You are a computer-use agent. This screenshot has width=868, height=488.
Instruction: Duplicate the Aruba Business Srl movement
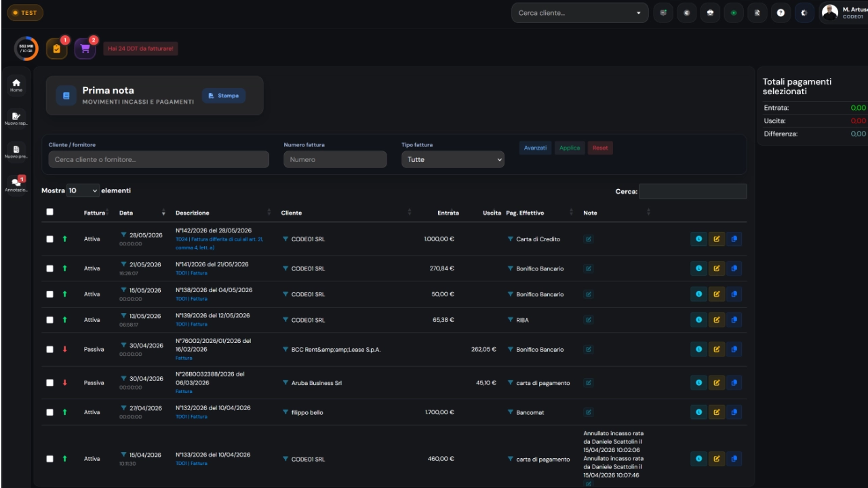pos(734,383)
